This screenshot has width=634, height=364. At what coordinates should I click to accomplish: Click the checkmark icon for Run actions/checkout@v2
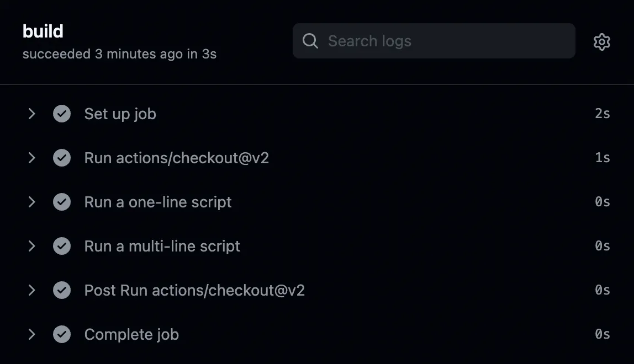pyautogui.click(x=62, y=158)
